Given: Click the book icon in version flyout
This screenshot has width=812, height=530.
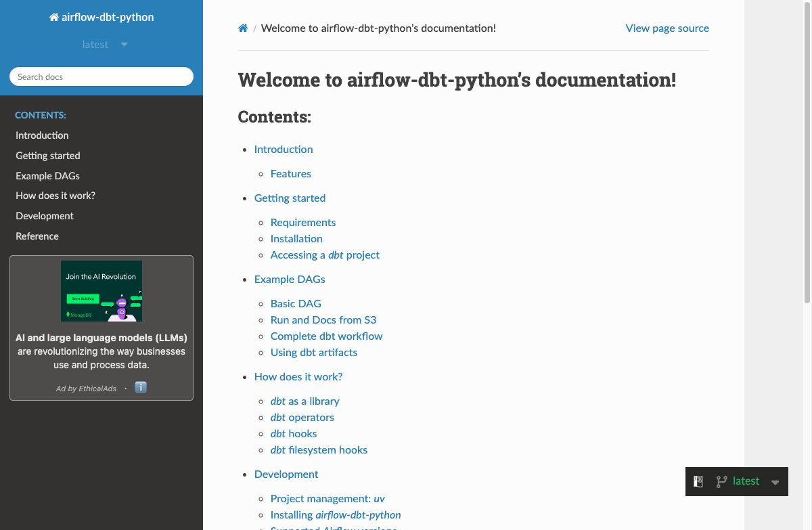Looking at the screenshot, I should 698,481.
